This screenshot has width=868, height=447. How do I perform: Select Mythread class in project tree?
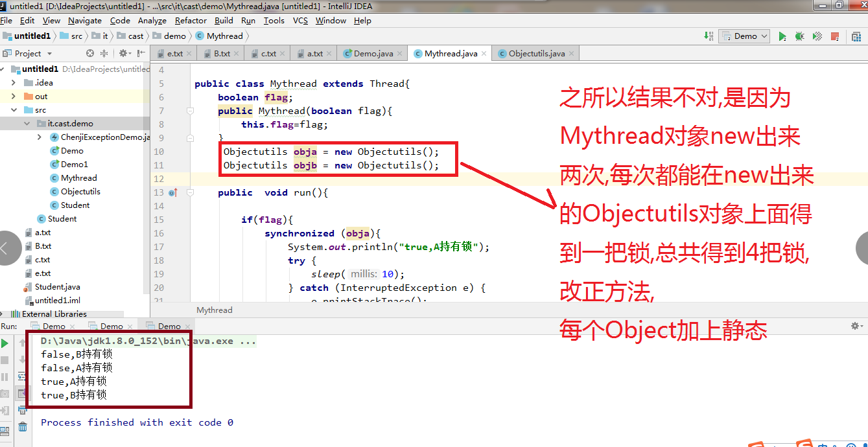[x=78, y=178]
